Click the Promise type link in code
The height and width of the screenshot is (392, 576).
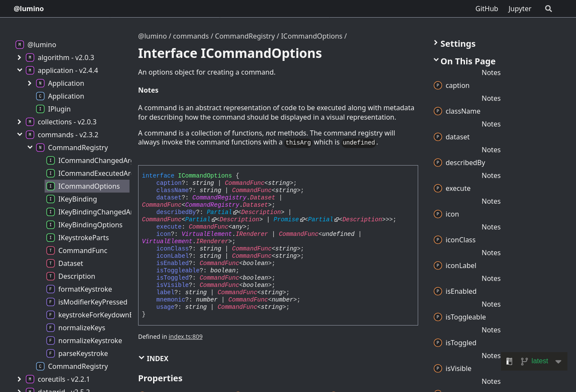(286, 220)
